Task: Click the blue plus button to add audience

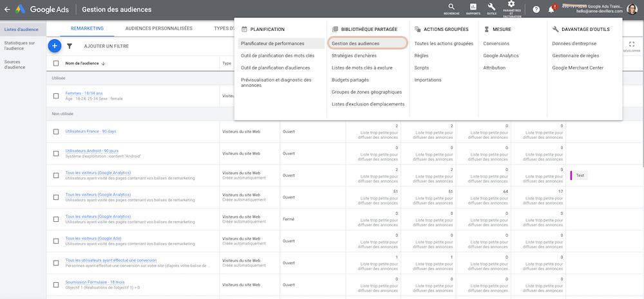Action: pos(55,46)
